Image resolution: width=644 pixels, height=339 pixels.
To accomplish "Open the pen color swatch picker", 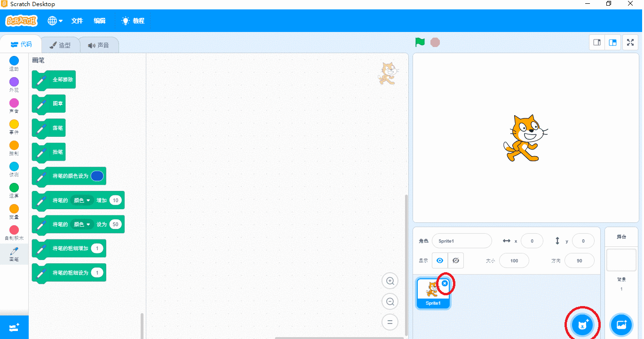I will tap(97, 176).
